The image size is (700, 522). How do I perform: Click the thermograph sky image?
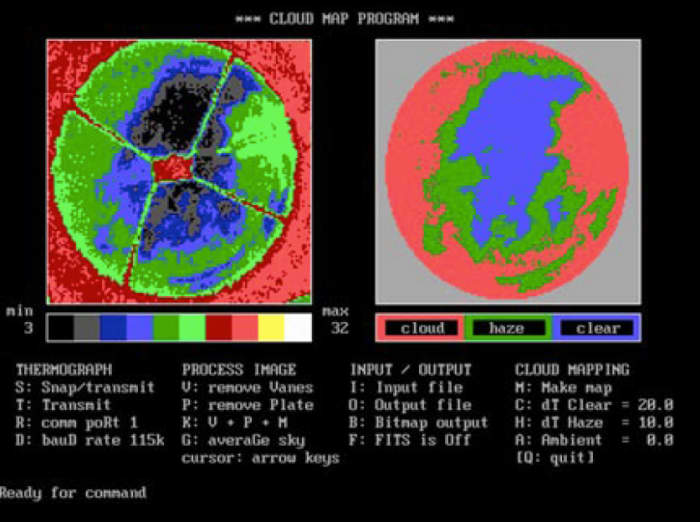click(x=179, y=172)
